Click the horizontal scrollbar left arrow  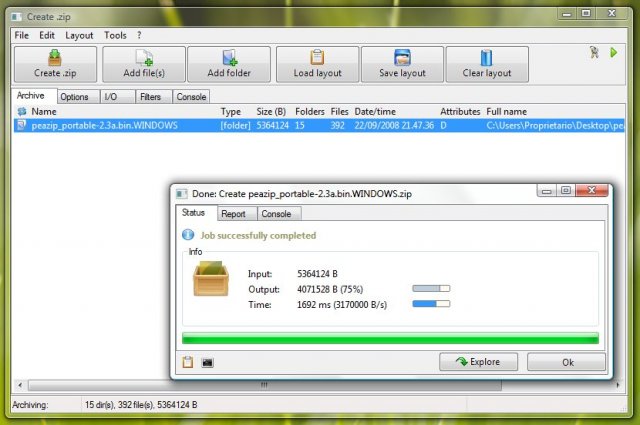(x=20, y=385)
